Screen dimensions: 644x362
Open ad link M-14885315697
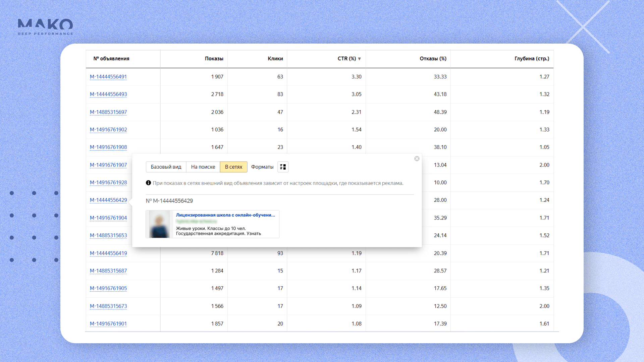click(108, 112)
